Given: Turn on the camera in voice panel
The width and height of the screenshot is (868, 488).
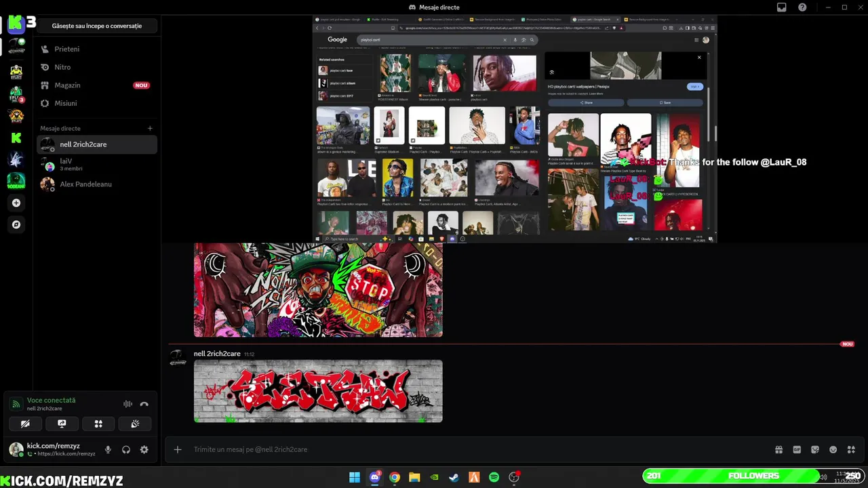Looking at the screenshot, I should click(25, 424).
